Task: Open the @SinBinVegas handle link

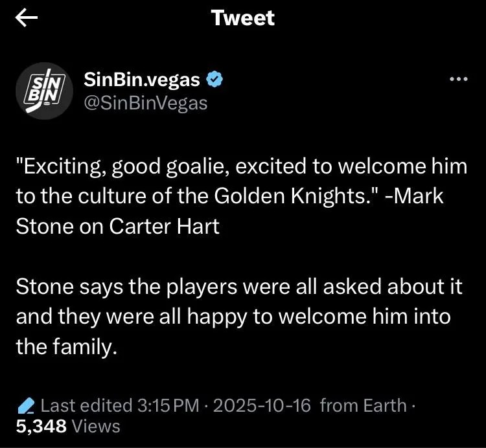Action: point(146,102)
